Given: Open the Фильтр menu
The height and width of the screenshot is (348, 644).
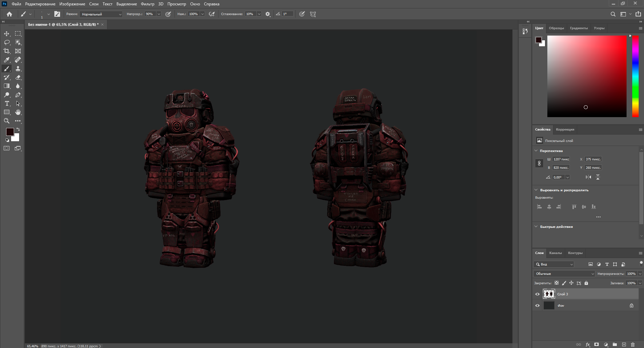Looking at the screenshot, I should point(147,4).
